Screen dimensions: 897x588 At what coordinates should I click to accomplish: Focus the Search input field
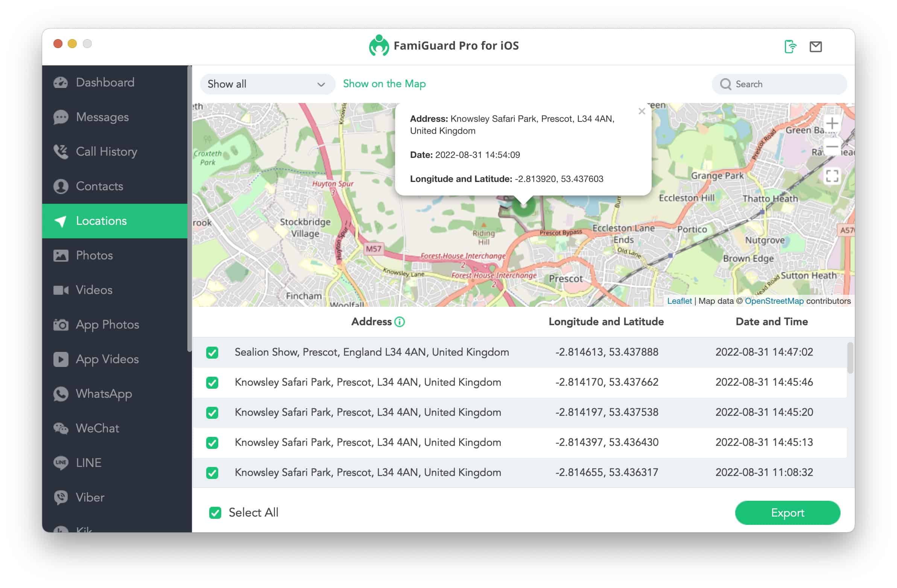[779, 84]
